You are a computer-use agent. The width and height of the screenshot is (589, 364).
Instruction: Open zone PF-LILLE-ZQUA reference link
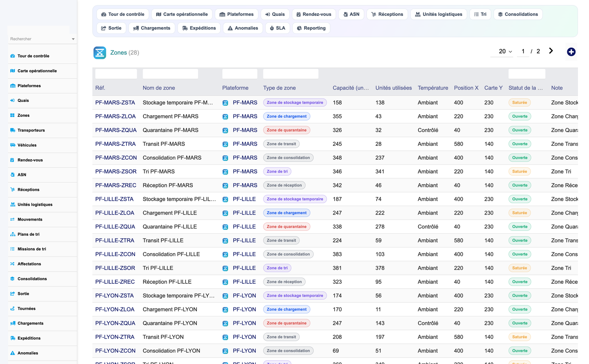pos(115,227)
